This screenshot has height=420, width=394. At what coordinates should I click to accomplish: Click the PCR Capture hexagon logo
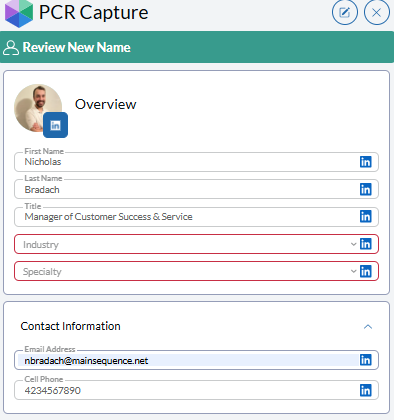tap(19, 13)
